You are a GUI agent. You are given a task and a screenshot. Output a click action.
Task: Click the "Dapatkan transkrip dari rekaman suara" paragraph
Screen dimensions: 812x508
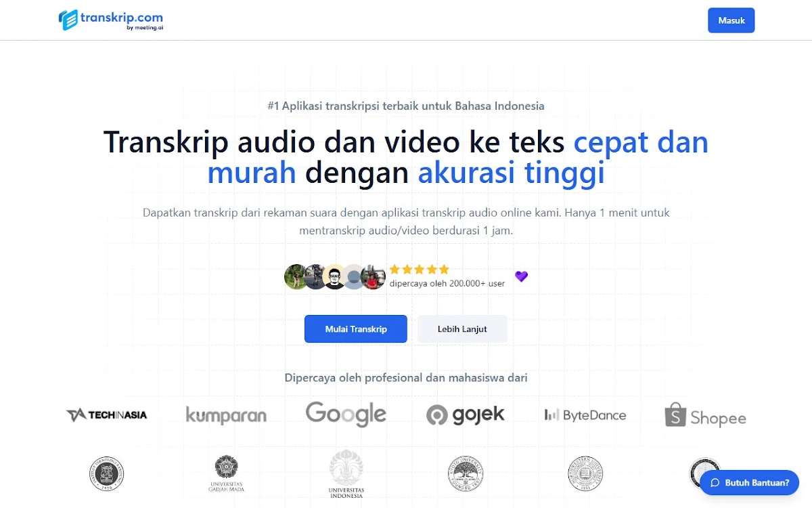(x=406, y=221)
